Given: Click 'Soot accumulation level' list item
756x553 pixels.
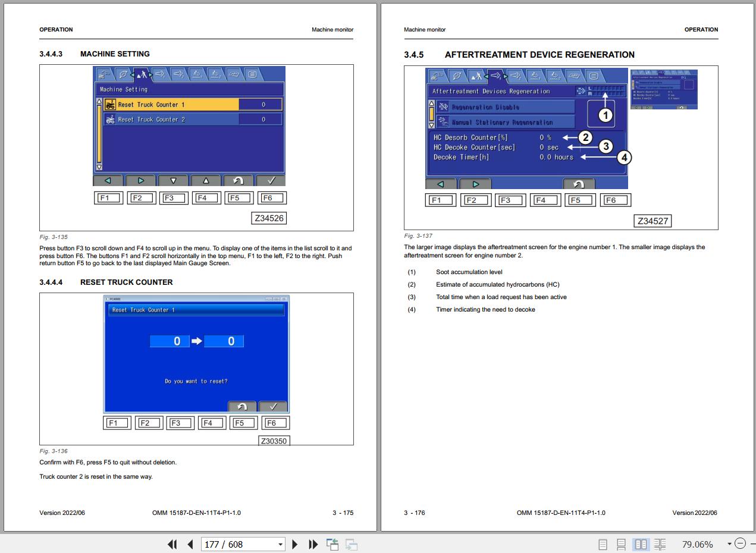Looking at the screenshot, I should [x=469, y=272].
